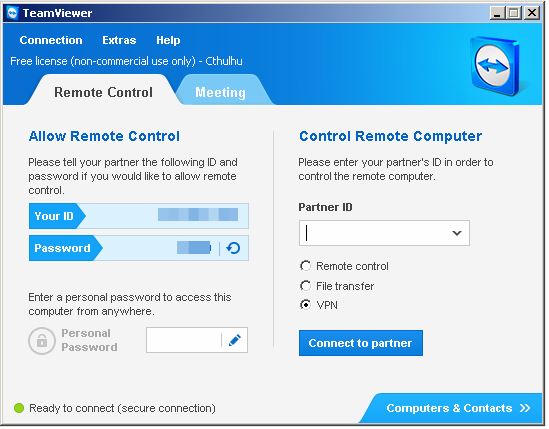The height and width of the screenshot is (429, 549).
Task: Click the Your ID label
Action: (54, 216)
